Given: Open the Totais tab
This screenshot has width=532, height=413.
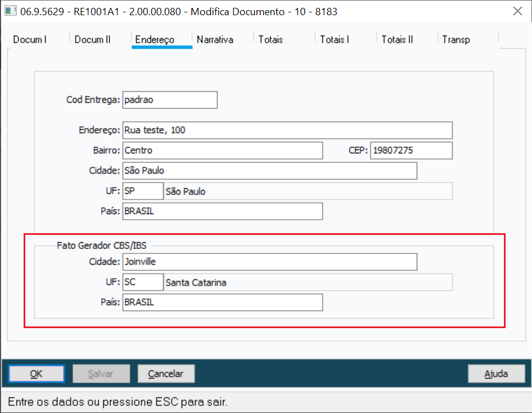Looking at the screenshot, I should pyautogui.click(x=270, y=40).
